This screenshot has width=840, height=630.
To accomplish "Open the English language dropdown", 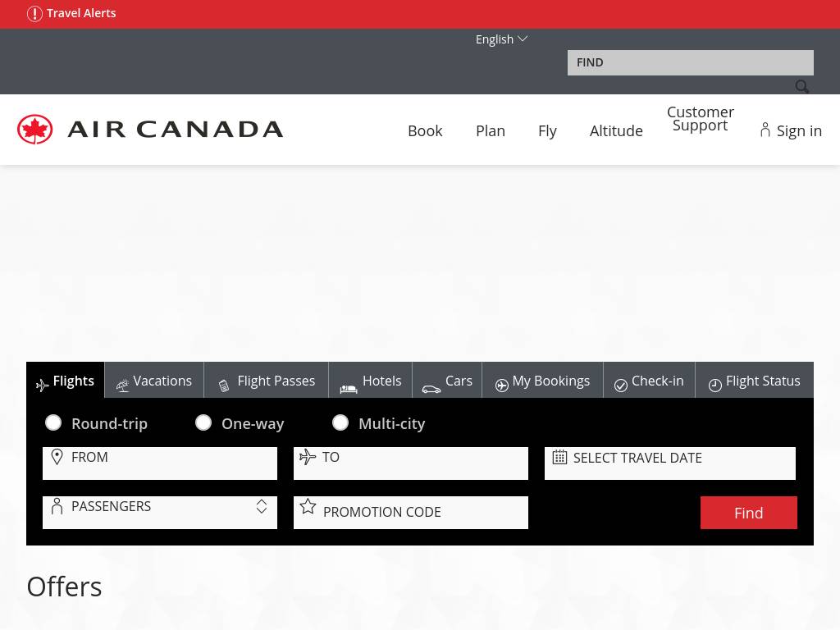I will [501, 39].
